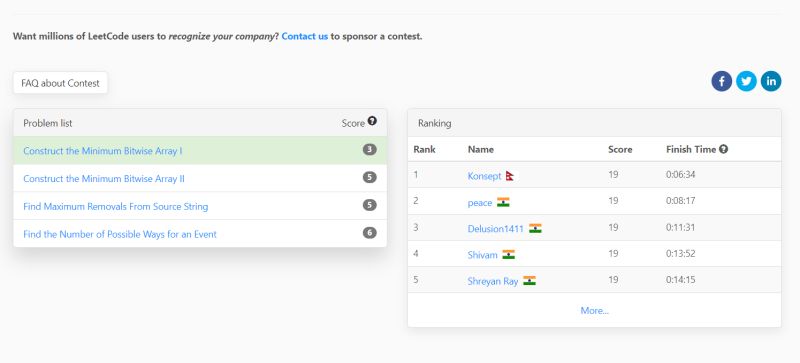The height and width of the screenshot is (363, 800).
Task: View Shreyan Ray's profile
Action: click(x=493, y=281)
